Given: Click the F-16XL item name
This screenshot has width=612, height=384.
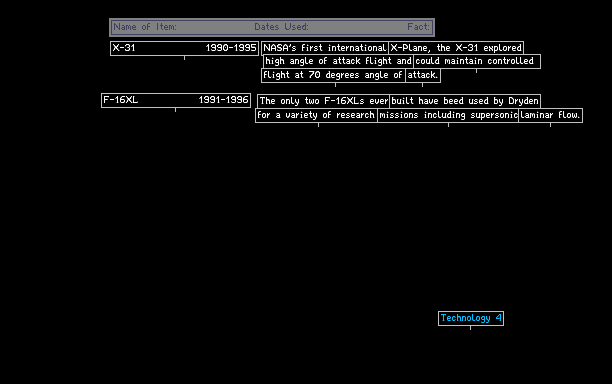Looking at the screenshot, I should click(x=120, y=100).
